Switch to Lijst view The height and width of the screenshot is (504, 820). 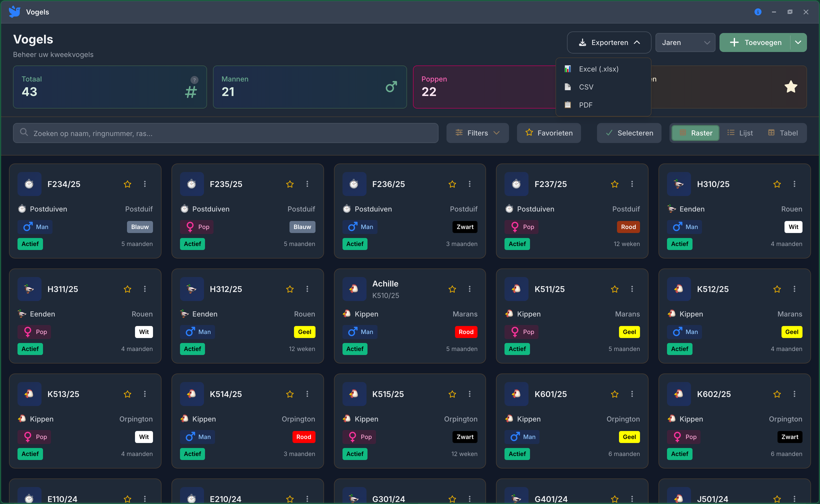click(740, 133)
